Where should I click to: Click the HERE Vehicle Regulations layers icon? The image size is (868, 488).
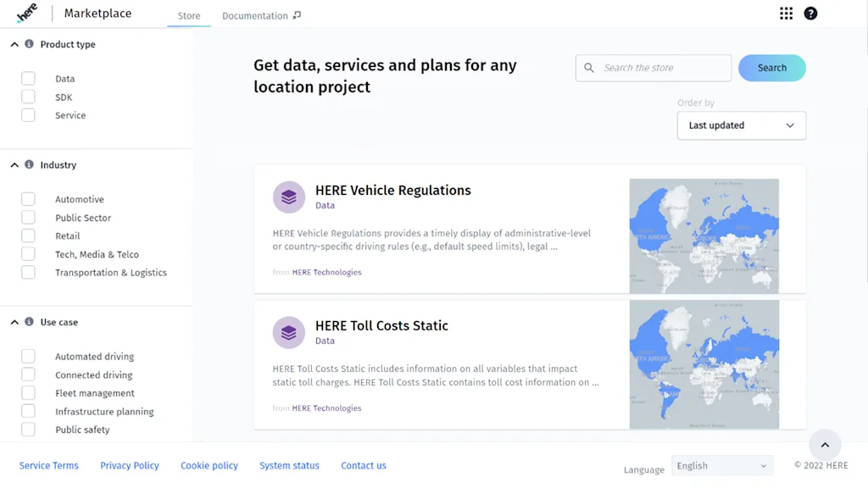click(x=288, y=197)
